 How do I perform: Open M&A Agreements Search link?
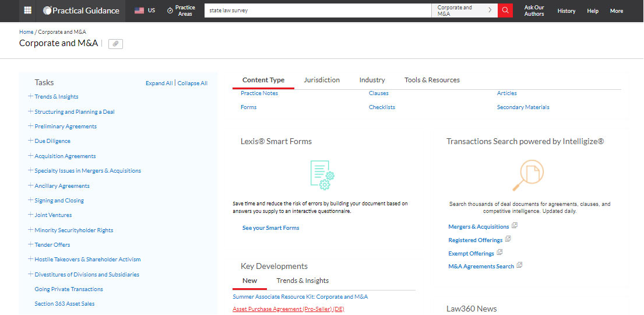tap(481, 267)
